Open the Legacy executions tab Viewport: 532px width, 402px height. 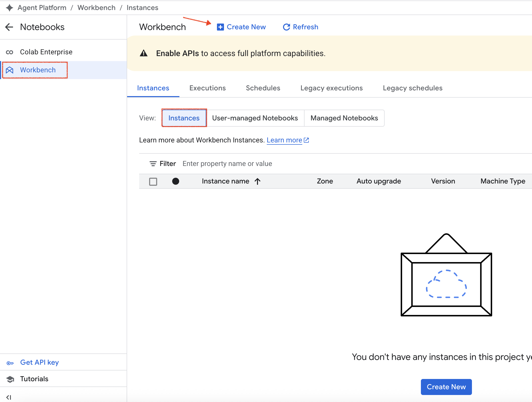[332, 88]
